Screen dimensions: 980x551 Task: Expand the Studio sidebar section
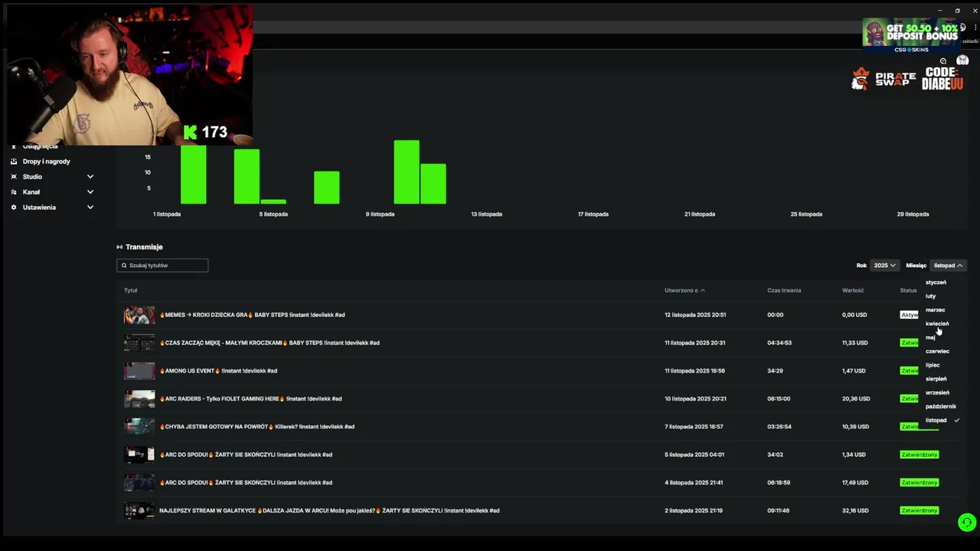90,177
